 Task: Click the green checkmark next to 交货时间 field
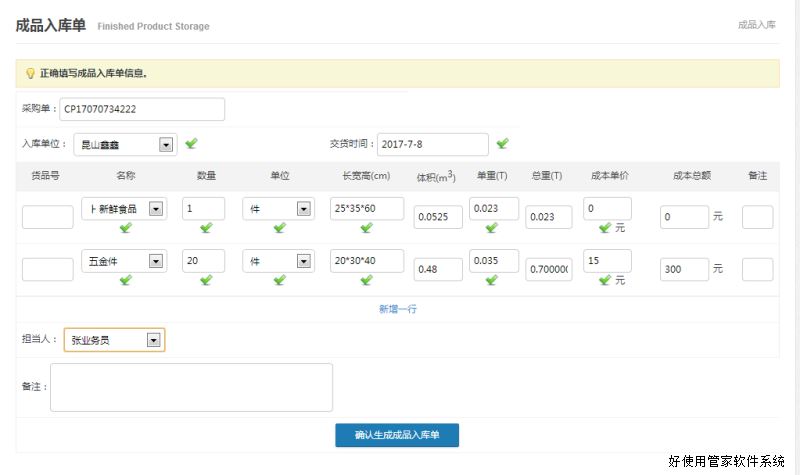coord(502,144)
